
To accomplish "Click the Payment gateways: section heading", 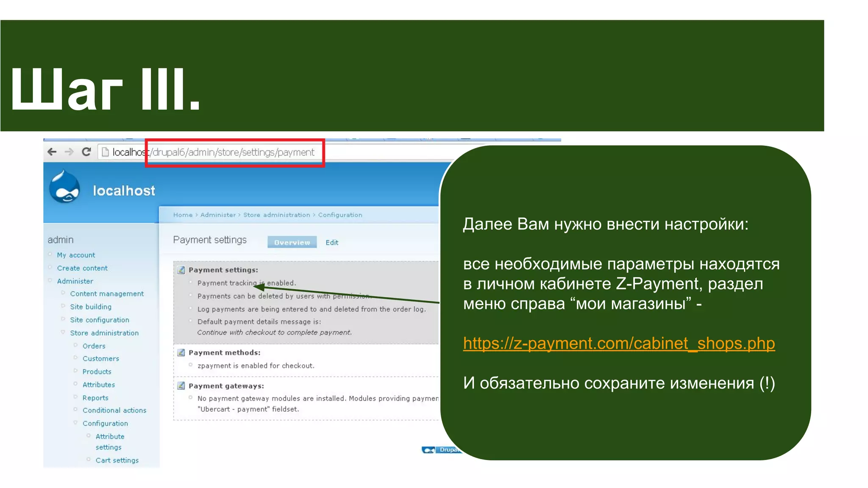I will pos(226,386).
